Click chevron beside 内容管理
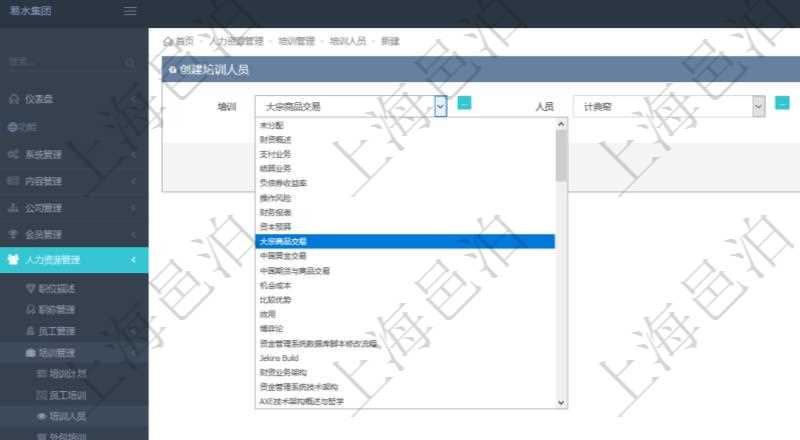 [133, 181]
